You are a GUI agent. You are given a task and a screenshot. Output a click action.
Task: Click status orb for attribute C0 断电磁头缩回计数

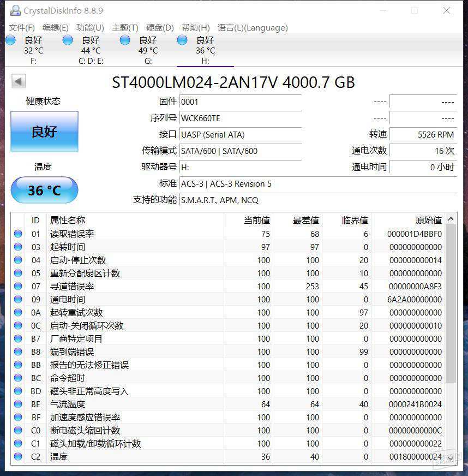pyautogui.click(x=18, y=430)
